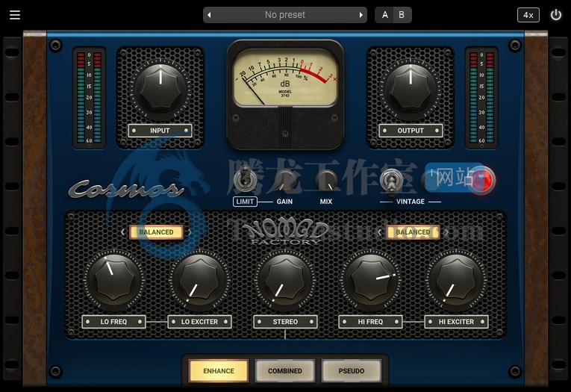Click the LO FREQ label plate

pos(113,322)
